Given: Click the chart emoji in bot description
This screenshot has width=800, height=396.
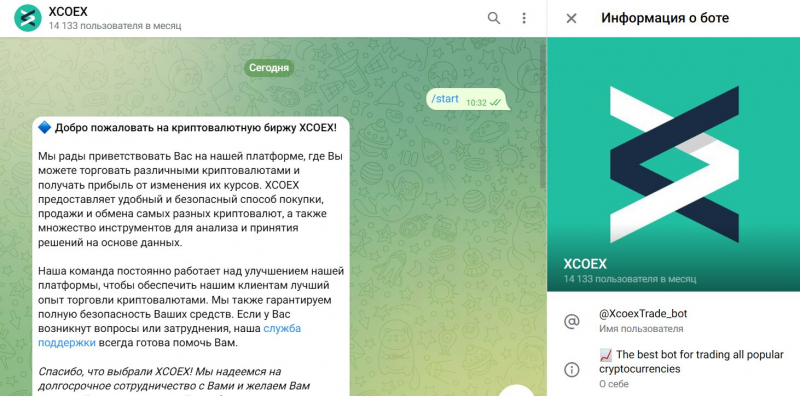Looking at the screenshot, I should point(606,354).
